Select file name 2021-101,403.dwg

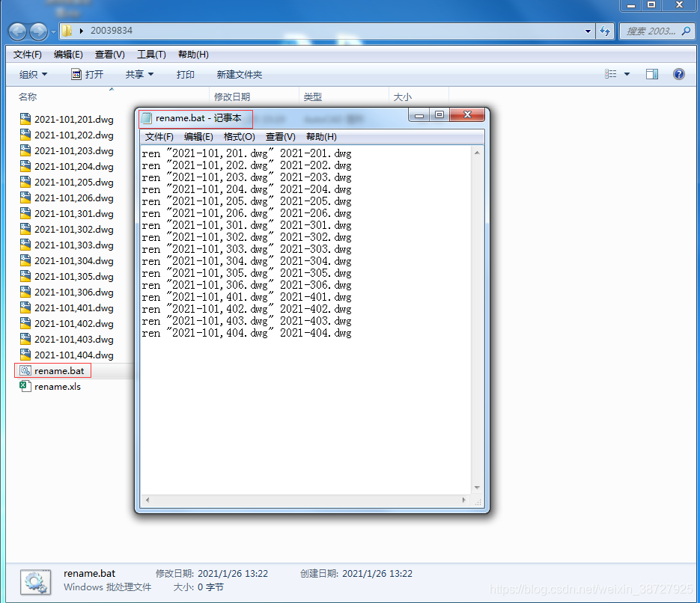click(x=74, y=340)
